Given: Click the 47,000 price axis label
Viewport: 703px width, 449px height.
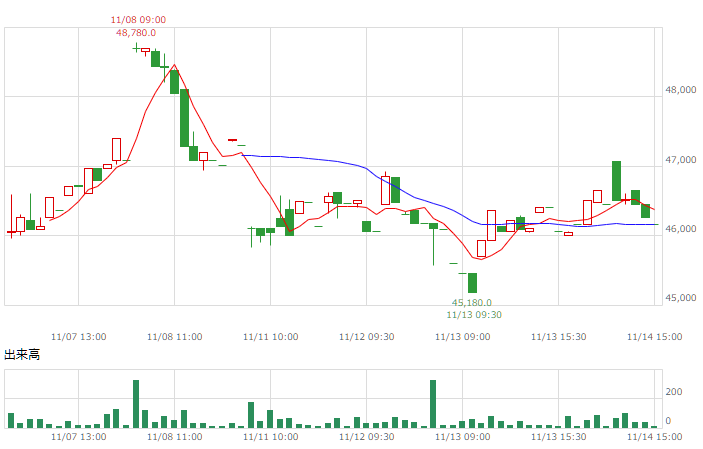Looking at the screenshot, I should (x=681, y=160).
